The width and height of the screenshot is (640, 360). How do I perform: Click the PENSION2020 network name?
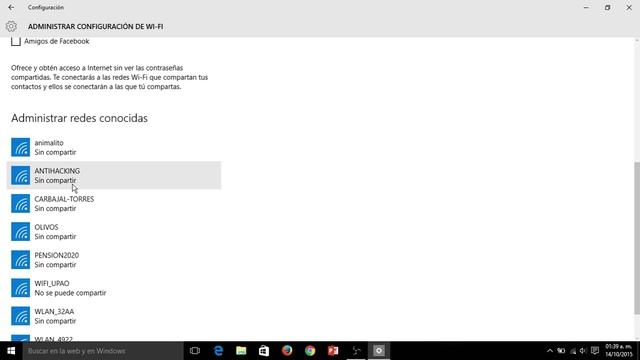57,256
